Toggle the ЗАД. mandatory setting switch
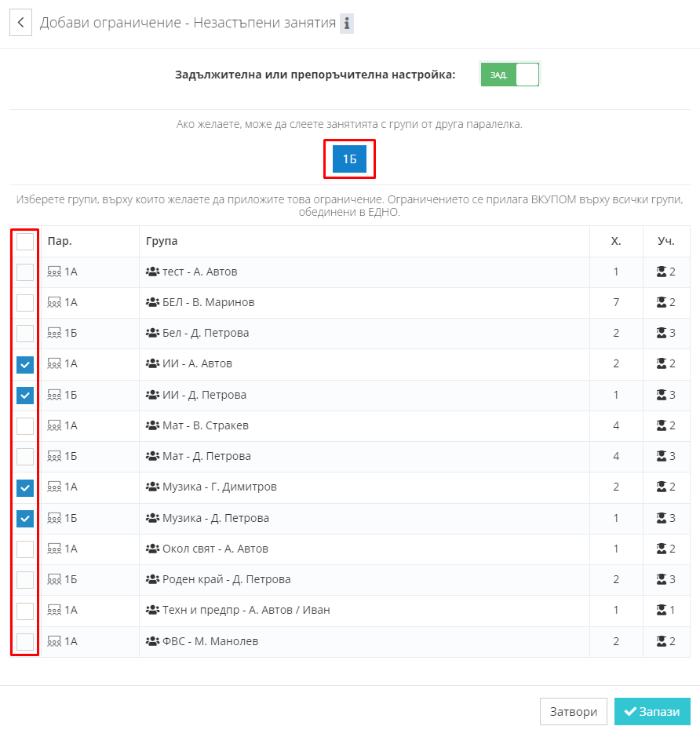Image resolution: width=700 pixels, height=737 pixels. pos(510,75)
